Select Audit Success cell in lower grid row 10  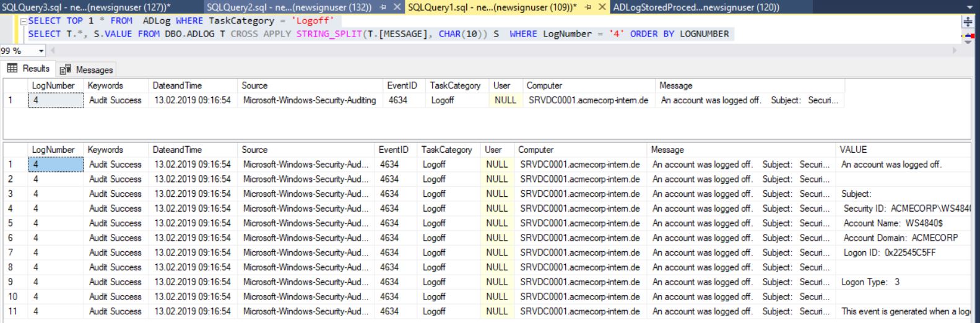coord(115,296)
